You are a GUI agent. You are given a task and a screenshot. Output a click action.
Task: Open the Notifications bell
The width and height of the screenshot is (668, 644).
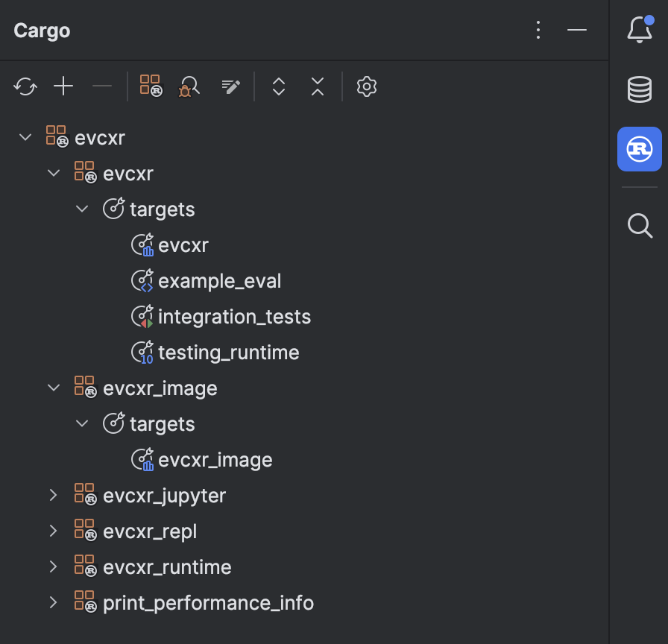[639, 30]
